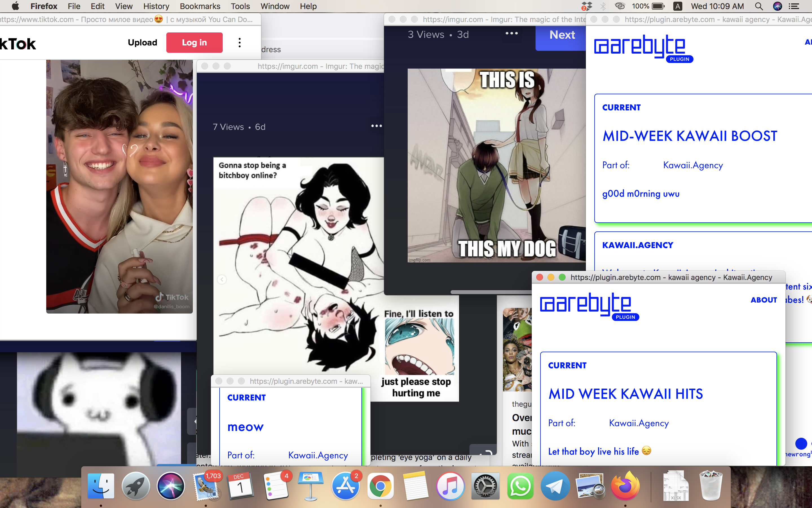Open the History menu

point(156,6)
